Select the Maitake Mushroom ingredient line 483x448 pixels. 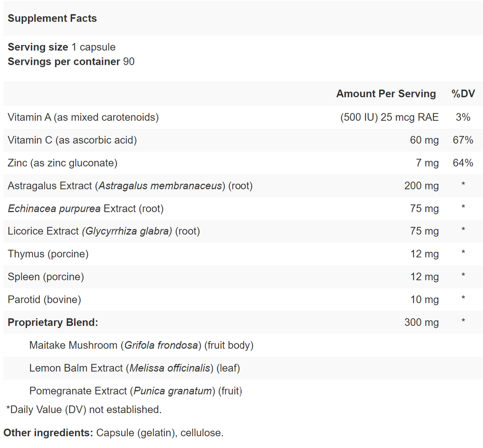[x=141, y=345]
